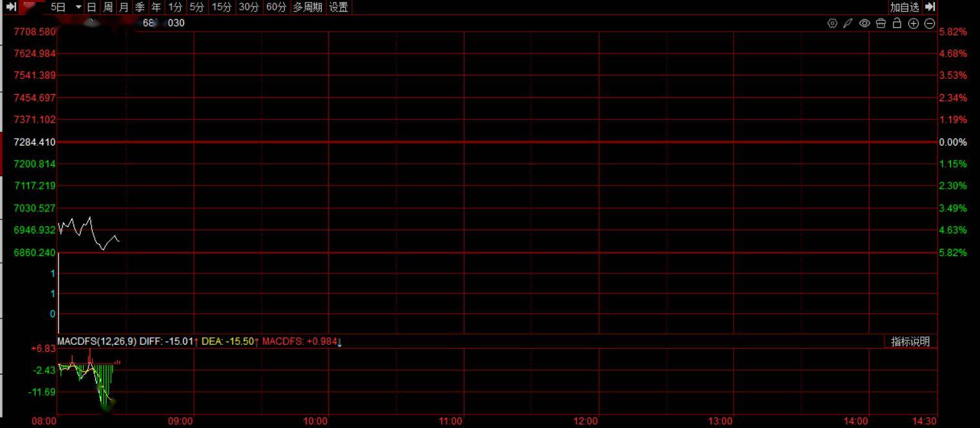Click the arrow-to-bar icon beside 加自选
Screen dimensions: 980x428
pos(930,7)
